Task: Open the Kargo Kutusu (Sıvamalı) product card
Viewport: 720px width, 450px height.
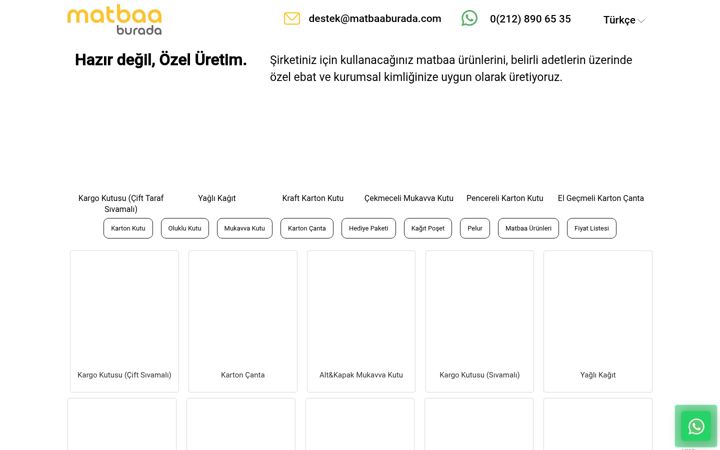Action: pos(480,321)
